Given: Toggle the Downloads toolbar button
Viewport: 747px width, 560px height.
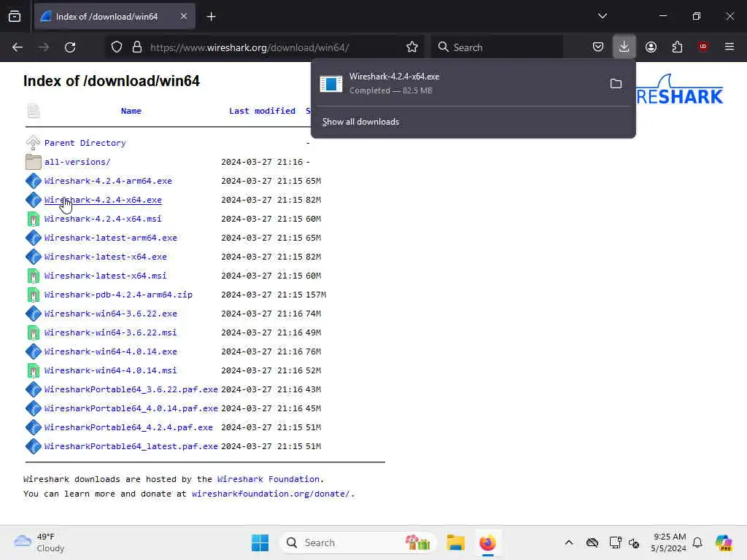Looking at the screenshot, I should pyautogui.click(x=624, y=47).
